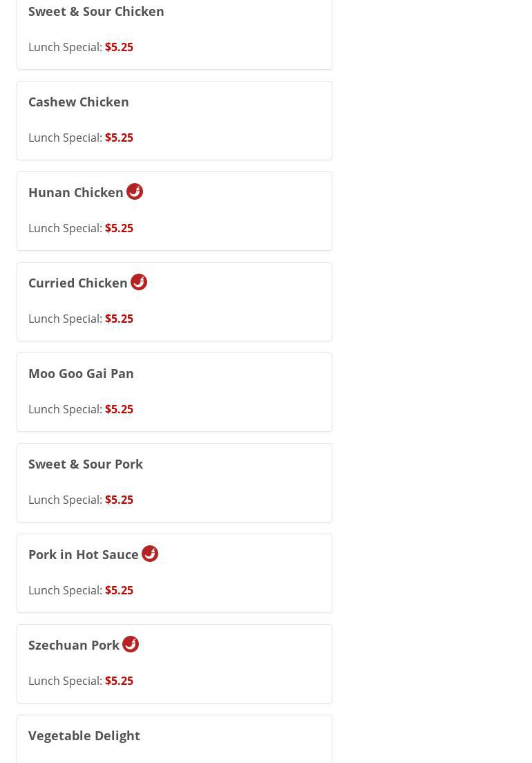Click the $5.25 price under Moo Goo Gai Pan
The width and height of the screenshot is (532, 763).
click(x=119, y=409)
